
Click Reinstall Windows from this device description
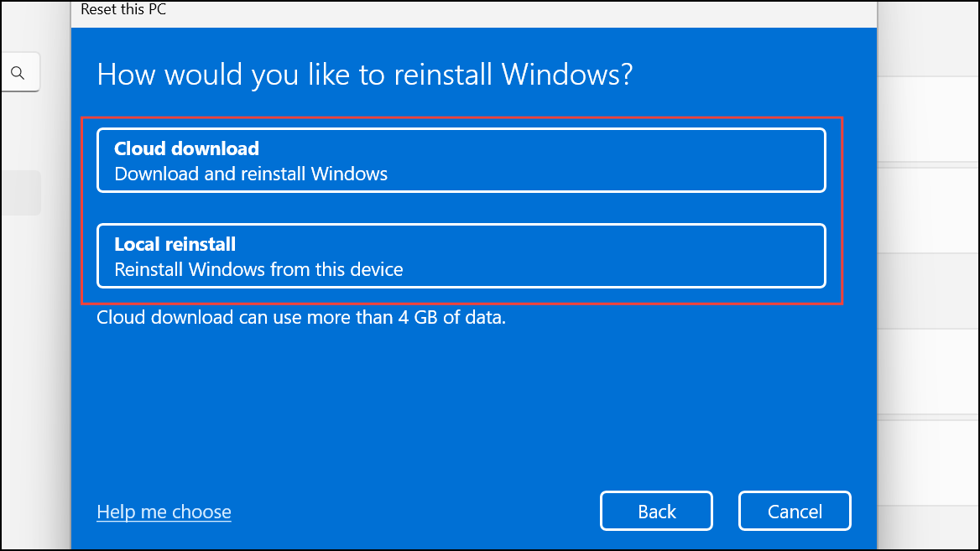click(x=258, y=269)
